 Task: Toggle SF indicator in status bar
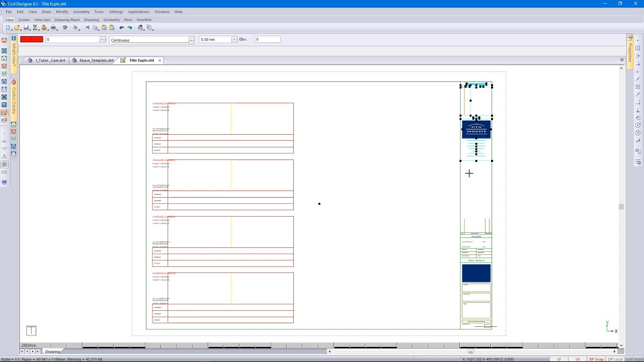pyautogui.click(x=559, y=359)
